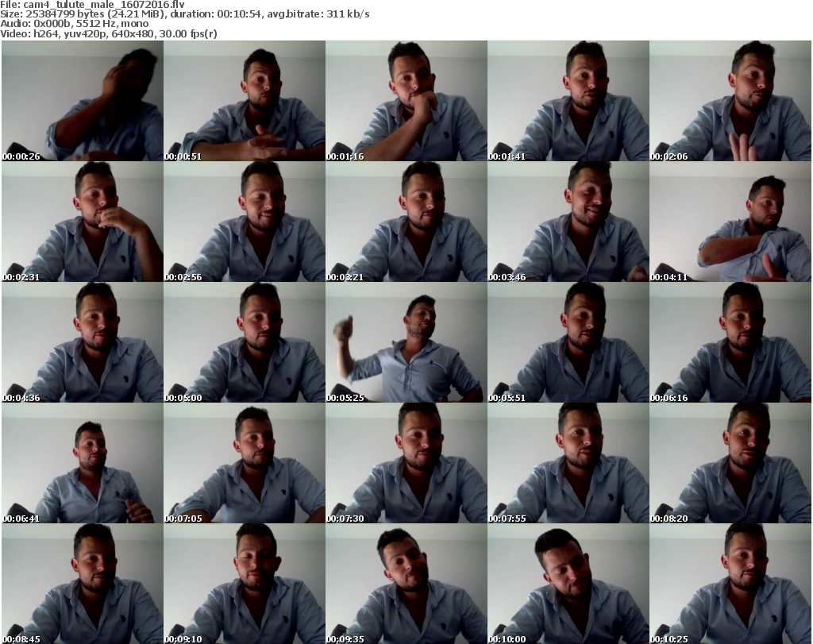Screen dimensions: 813x644
Task: Select the thumbnail frame stamped 00:05:51
Action: pos(568,342)
